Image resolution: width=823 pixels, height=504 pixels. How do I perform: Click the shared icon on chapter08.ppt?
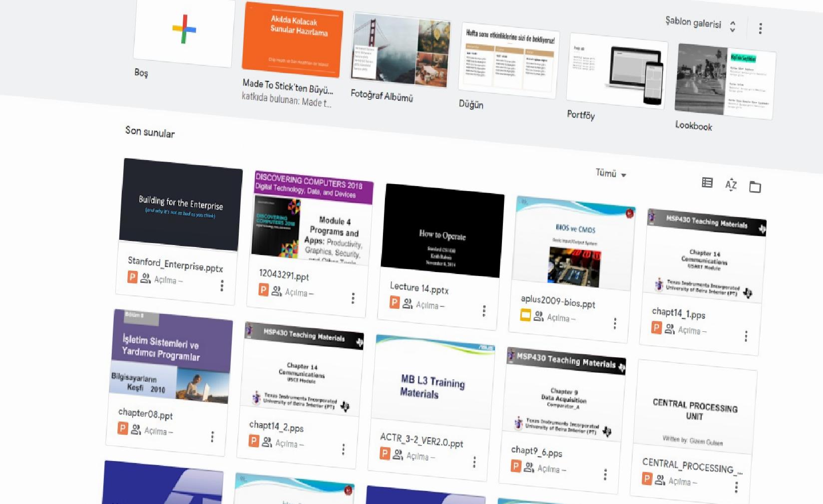tap(136, 429)
